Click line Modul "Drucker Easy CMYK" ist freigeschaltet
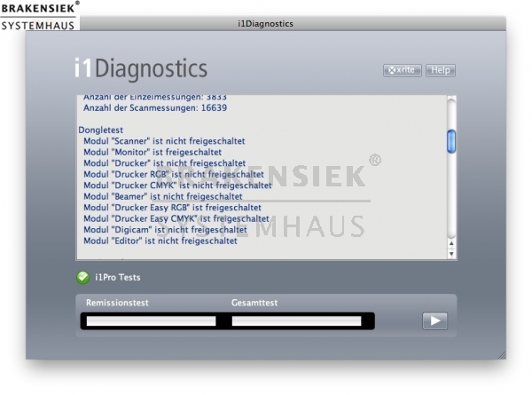 coord(176,218)
